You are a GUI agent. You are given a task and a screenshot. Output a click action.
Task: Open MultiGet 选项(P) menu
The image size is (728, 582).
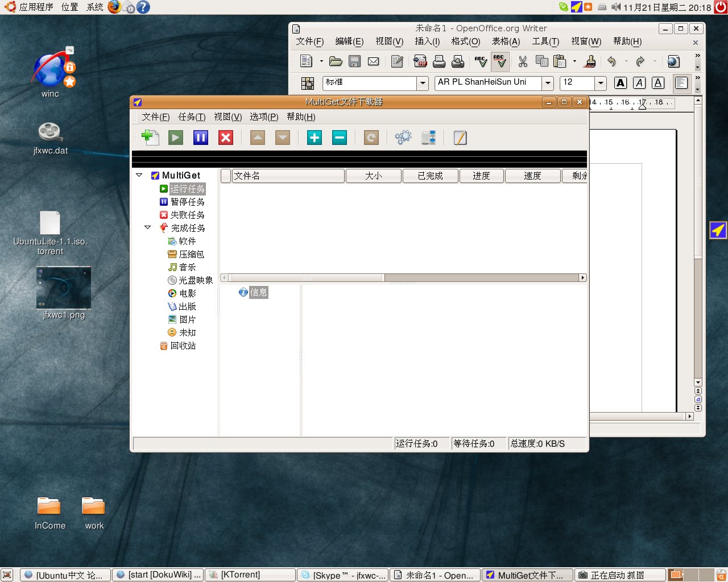264,117
